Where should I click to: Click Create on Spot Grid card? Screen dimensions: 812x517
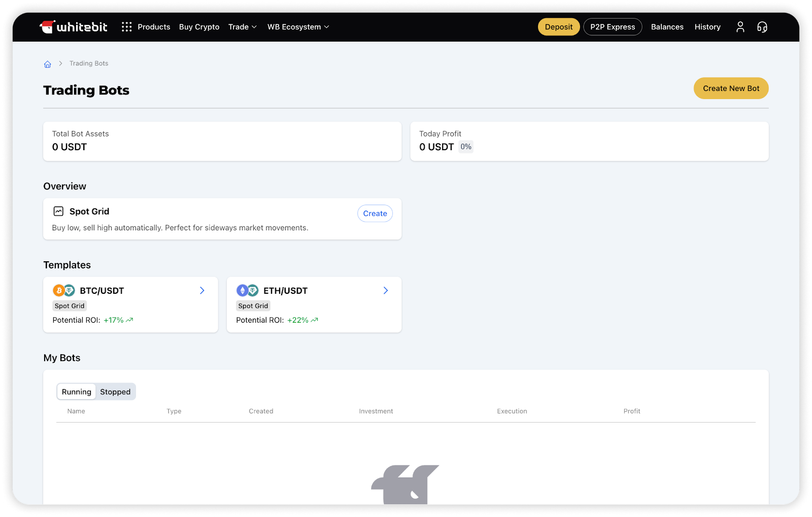375,214
